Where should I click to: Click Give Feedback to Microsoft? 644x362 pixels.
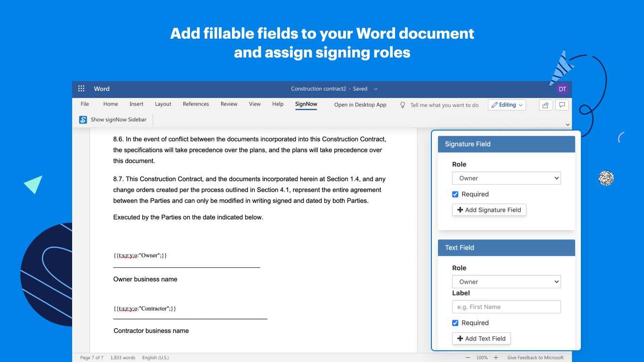coord(536,358)
